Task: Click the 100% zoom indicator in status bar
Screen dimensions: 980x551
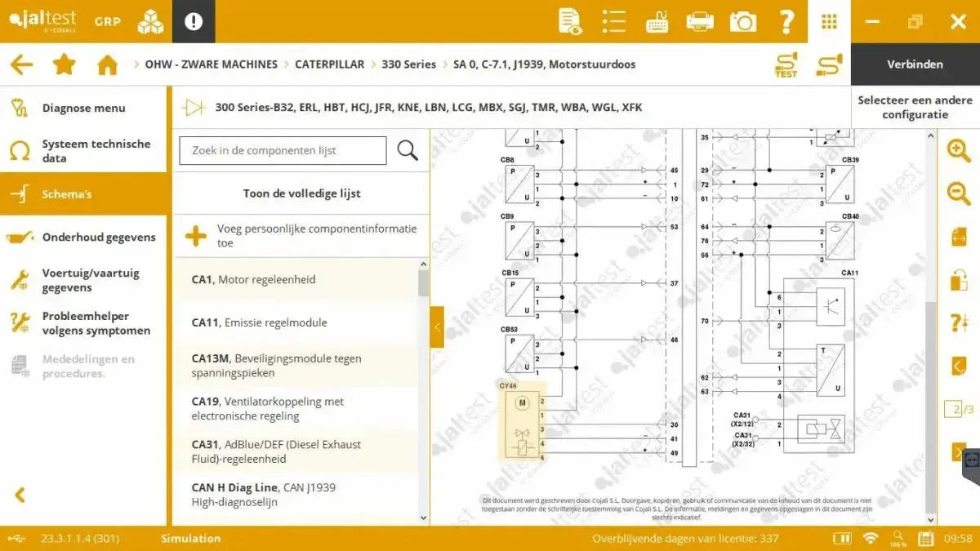Action: tap(898, 539)
